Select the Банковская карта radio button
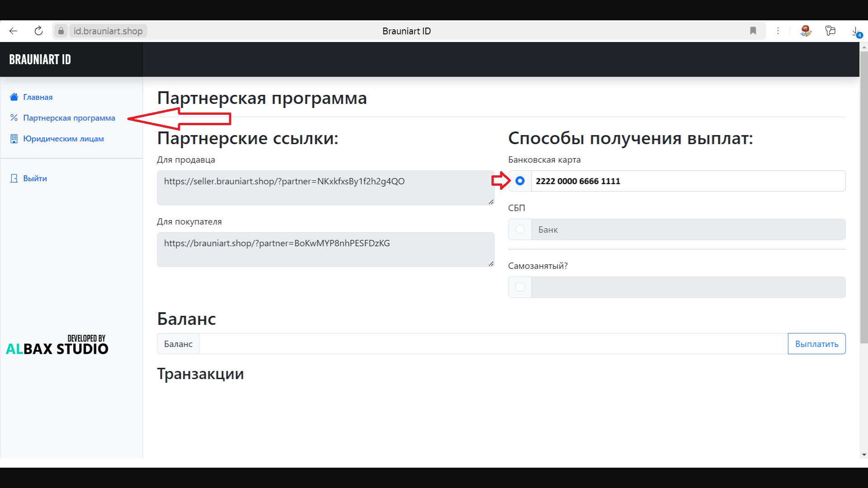Screen dimensions: 868x488 520,181
